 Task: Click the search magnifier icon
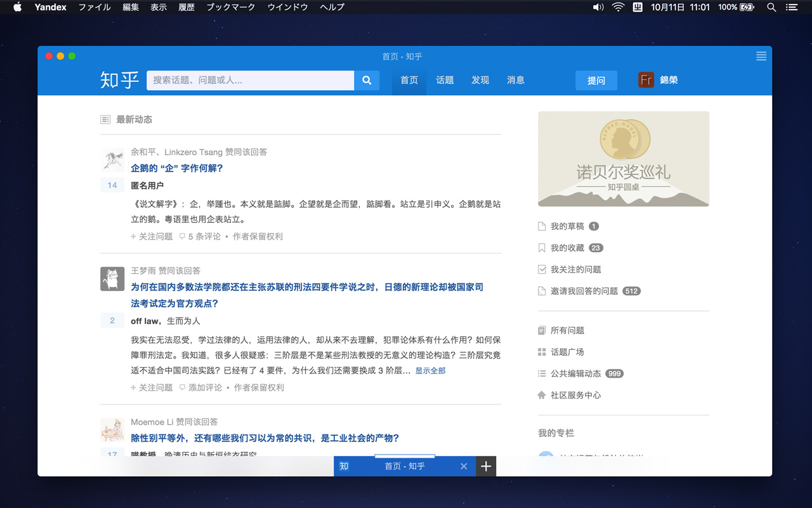(x=366, y=80)
